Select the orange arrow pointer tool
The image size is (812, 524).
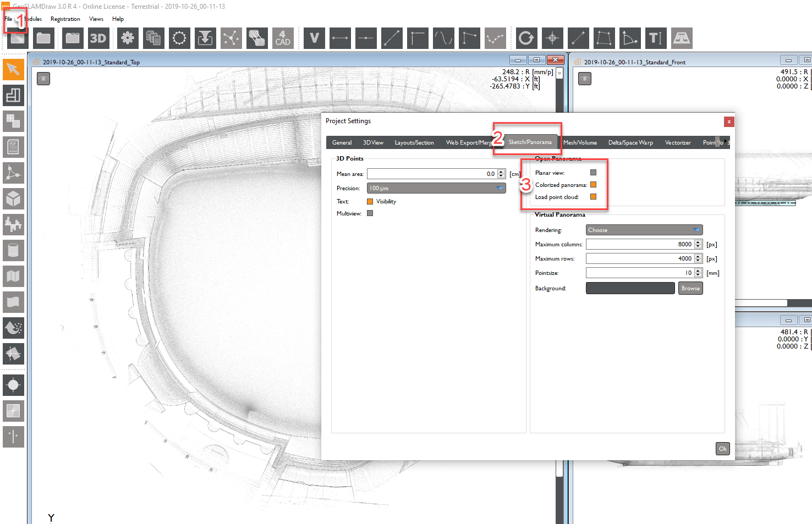pos(13,70)
